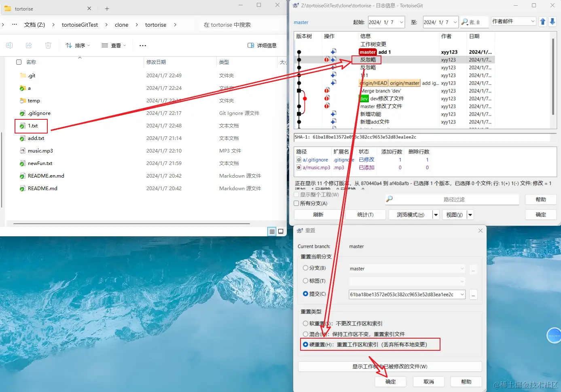Click the trash delete icon in Explorer
561x392 pixels.
coord(48,45)
